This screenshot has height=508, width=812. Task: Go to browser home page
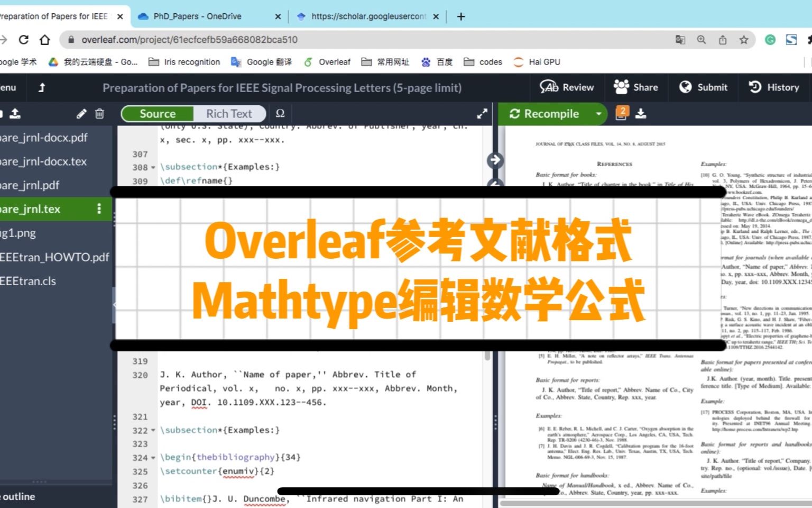45,40
